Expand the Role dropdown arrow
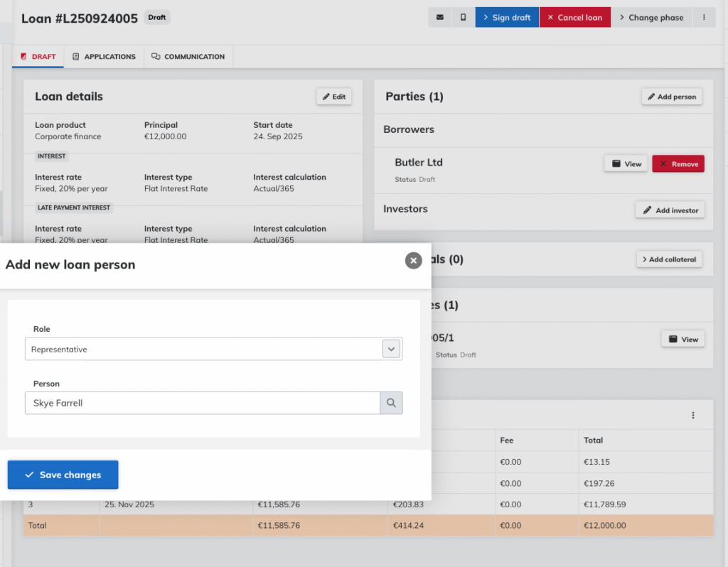The height and width of the screenshot is (567, 728). pos(391,349)
